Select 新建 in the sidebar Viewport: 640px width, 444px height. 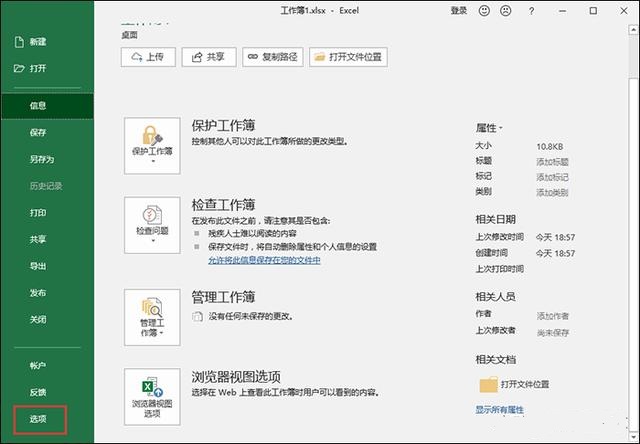[47, 42]
